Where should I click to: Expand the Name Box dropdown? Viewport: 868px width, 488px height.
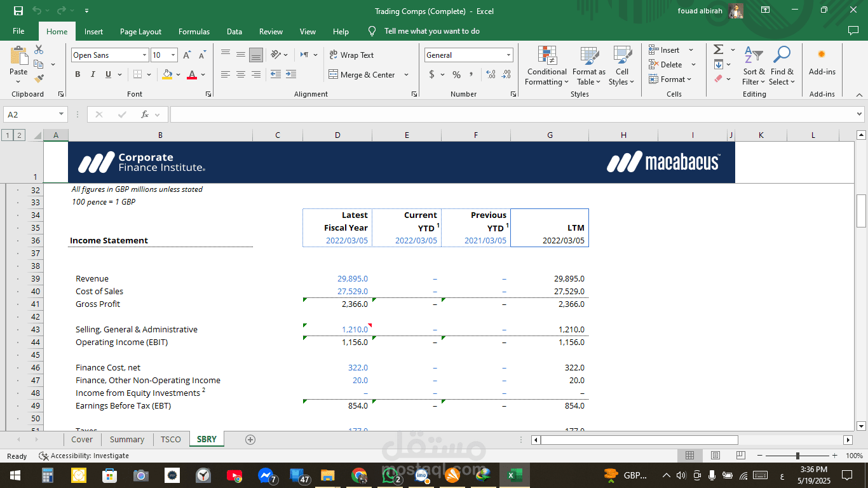click(x=62, y=114)
